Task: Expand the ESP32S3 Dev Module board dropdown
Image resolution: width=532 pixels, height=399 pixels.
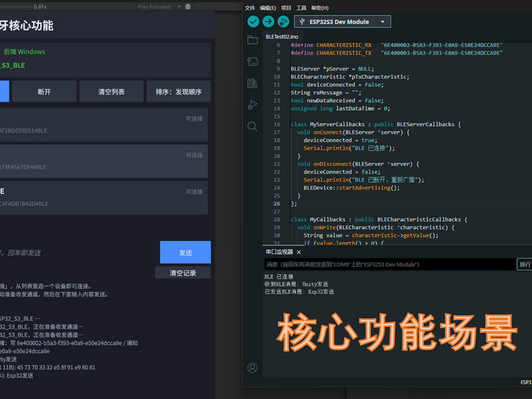Action: 342,22
